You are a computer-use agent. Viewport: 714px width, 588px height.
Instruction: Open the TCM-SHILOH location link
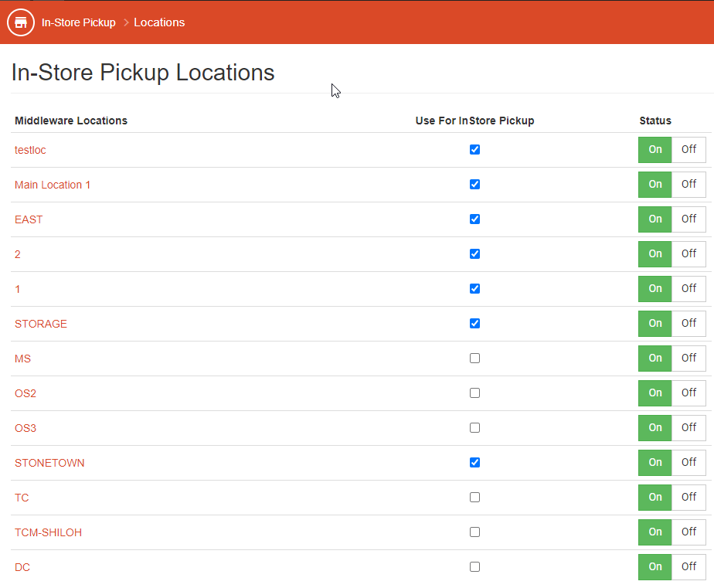pos(48,532)
